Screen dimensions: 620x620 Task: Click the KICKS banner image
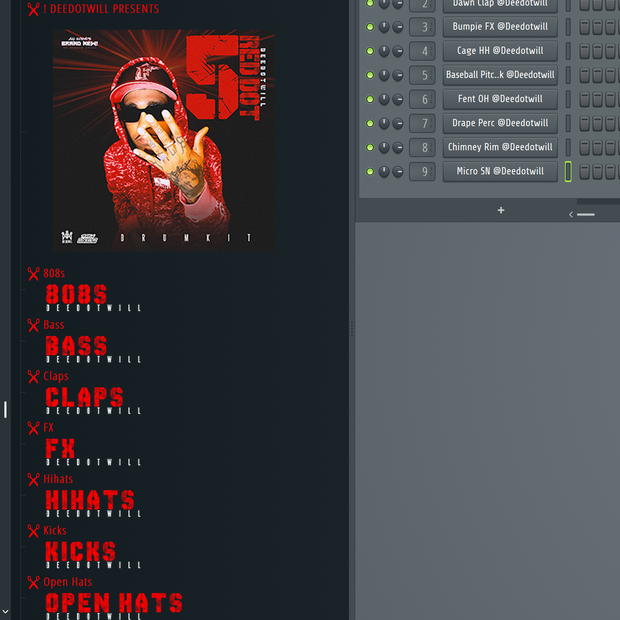pyautogui.click(x=93, y=554)
